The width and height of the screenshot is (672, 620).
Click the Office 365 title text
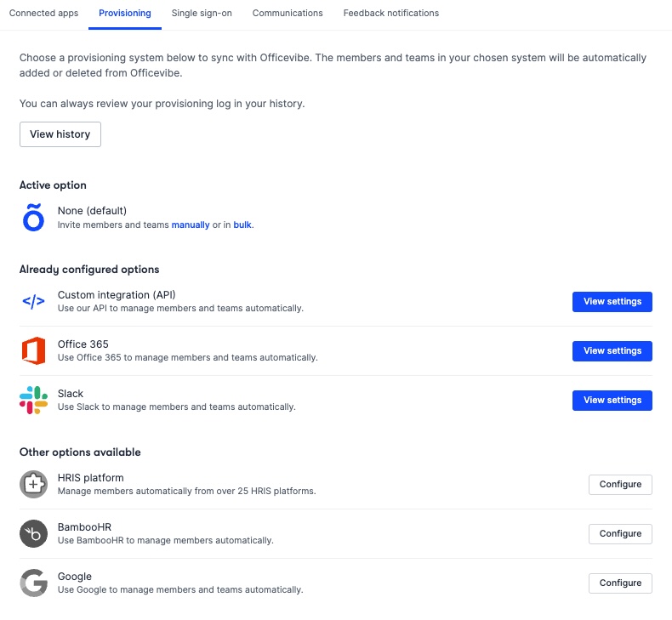point(83,344)
